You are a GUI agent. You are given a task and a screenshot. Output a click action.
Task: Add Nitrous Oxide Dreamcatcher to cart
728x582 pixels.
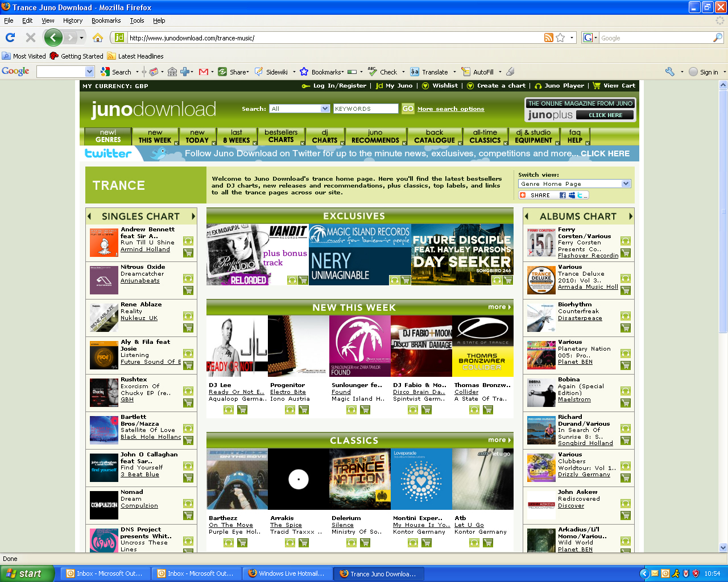click(188, 290)
